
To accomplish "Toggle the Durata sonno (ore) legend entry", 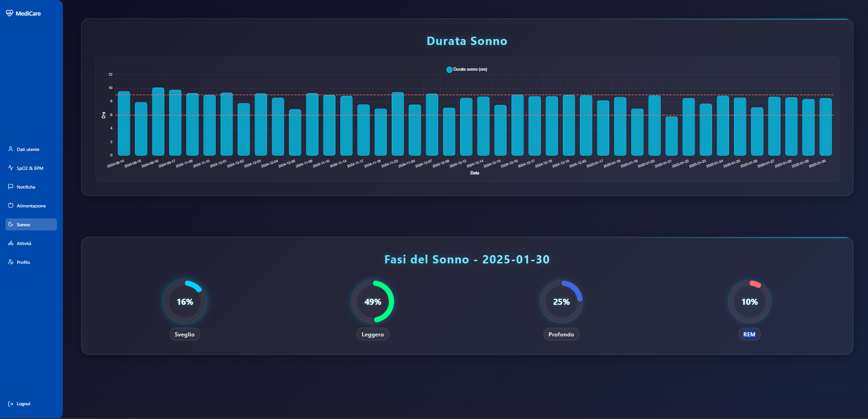I will pos(467,69).
